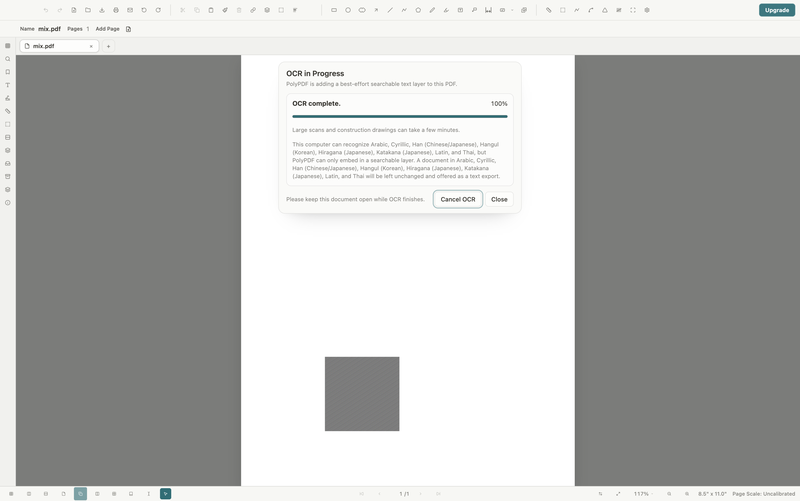Click the download/save icon in toolbar
The height and width of the screenshot is (501, 800).
(x=102, y=10)
